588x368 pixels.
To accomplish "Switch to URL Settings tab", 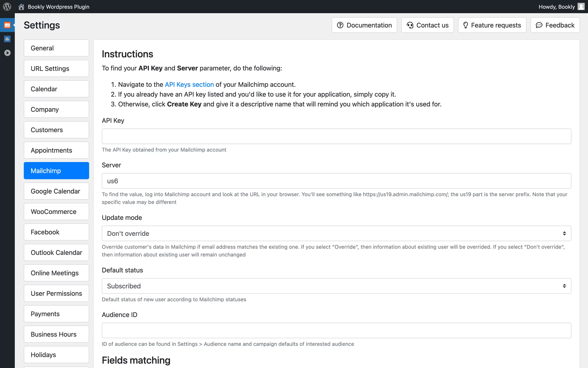I will (56, 68).
